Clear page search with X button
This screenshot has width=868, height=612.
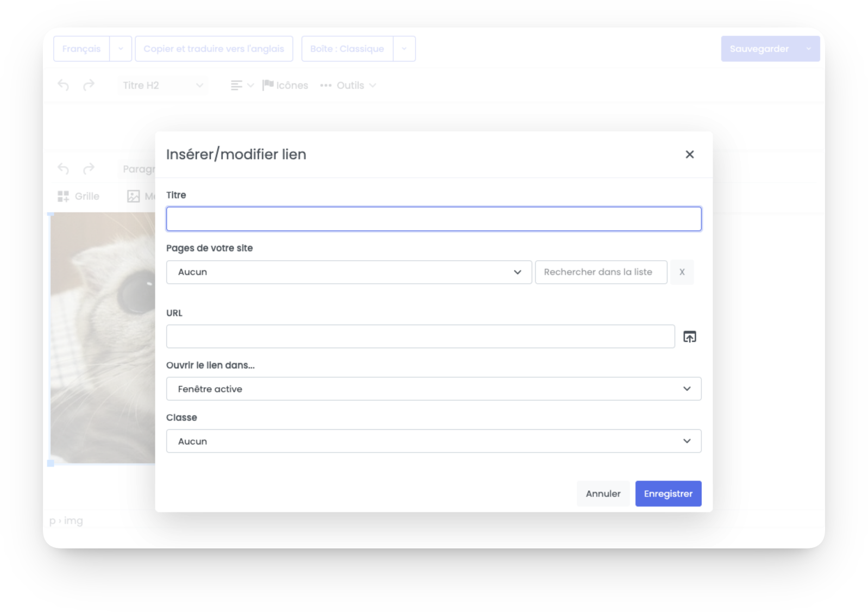(x=682, y=272)
